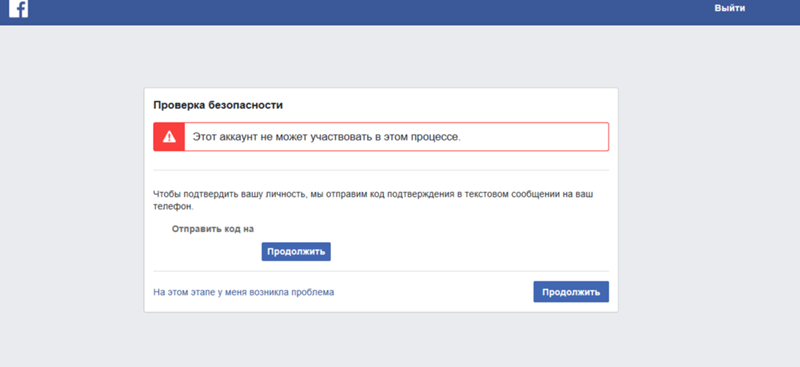Click the Продолжить button next to the problem link
The width and height of the screenshot is (800, 367).
(571, 292)
